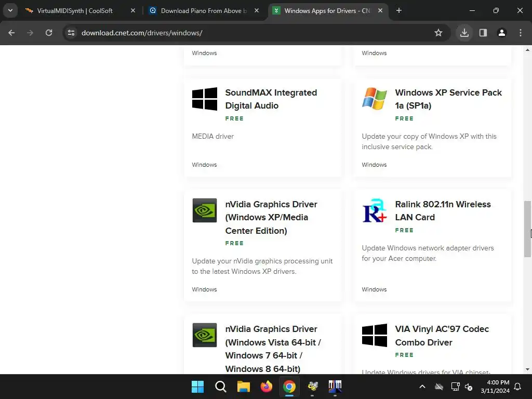Click FREE label under Ralink 802.11n Wireless
Viewport: 532px width, 399px height.
[404, 230]
